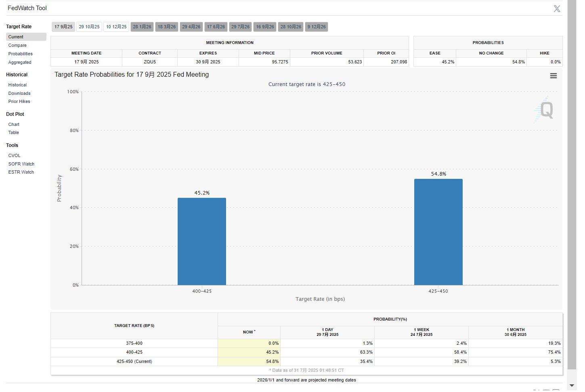Open the Dot Plot Chart link
This screenshot has width=585, height=392.
tap(14, 125)
